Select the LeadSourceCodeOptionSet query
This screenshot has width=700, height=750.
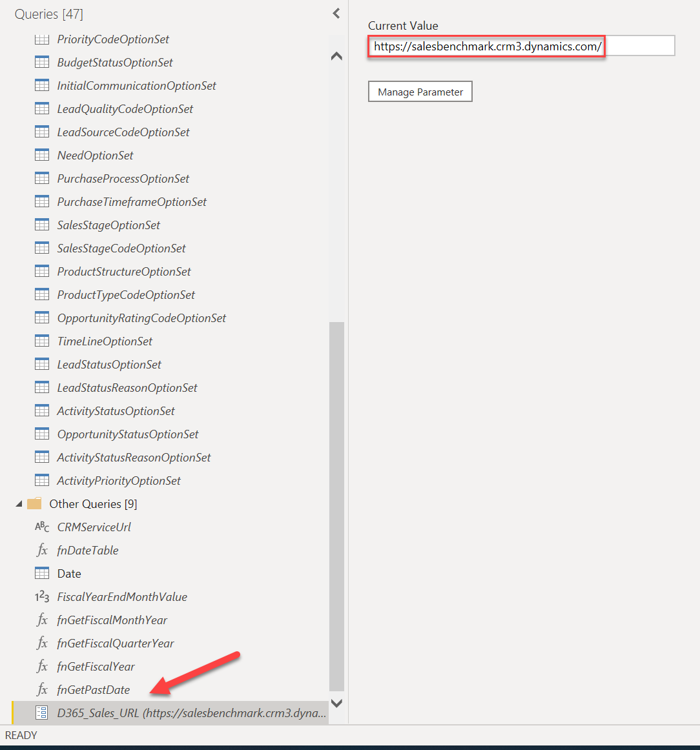[x=123, y=132]
